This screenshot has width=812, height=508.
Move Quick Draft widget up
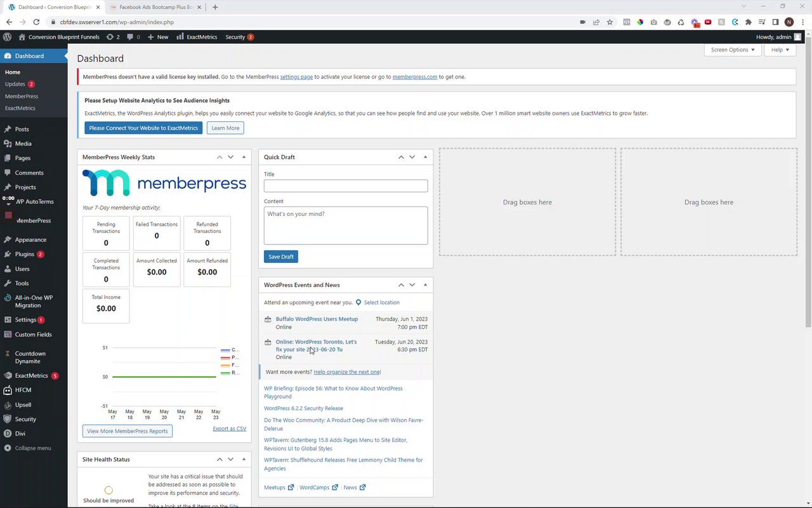pyautogui.click(x=401, y=157)
